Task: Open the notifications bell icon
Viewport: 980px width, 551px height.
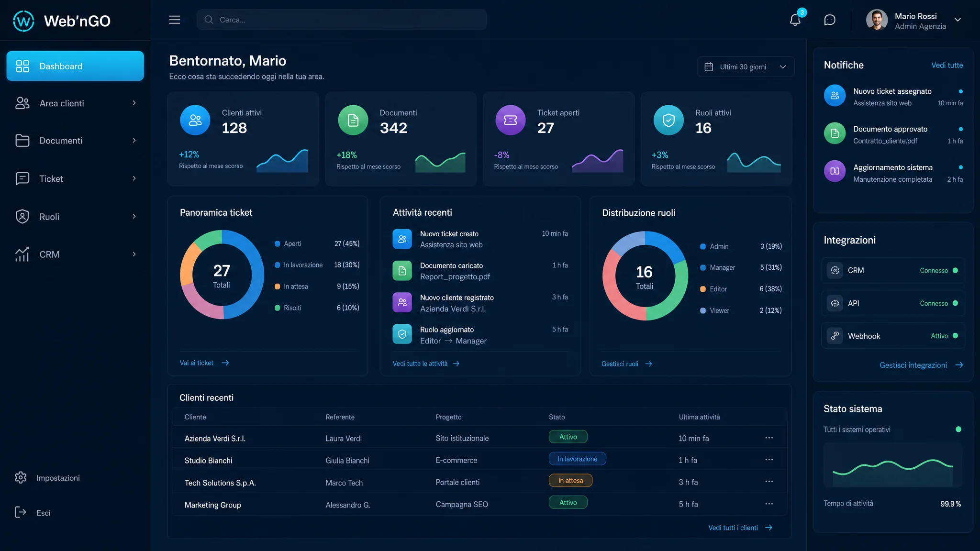Action: click(x=795, y=20)
